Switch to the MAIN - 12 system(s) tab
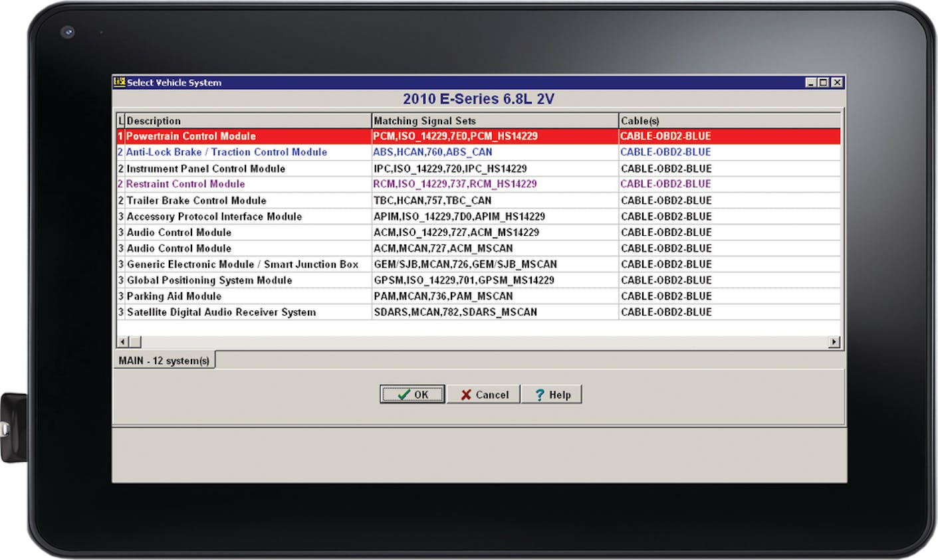 [164, 359]
